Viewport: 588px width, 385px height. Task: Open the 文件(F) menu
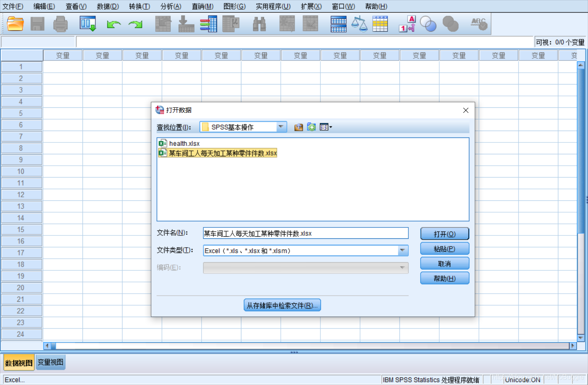pos(13,6)
